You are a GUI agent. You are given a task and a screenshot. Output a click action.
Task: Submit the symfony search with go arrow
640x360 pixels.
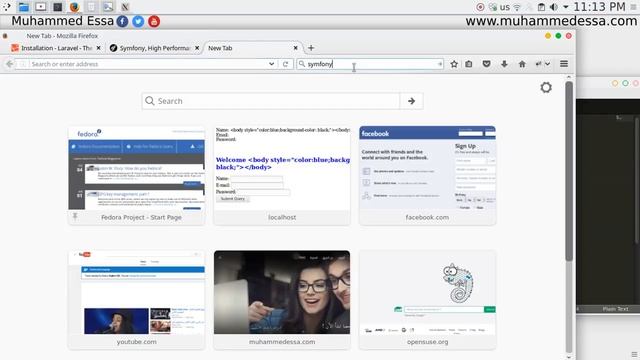point(440,64)
